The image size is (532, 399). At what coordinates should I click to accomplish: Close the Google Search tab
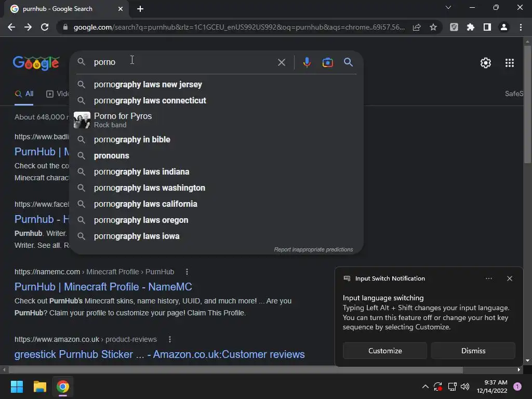click(121, 9)
